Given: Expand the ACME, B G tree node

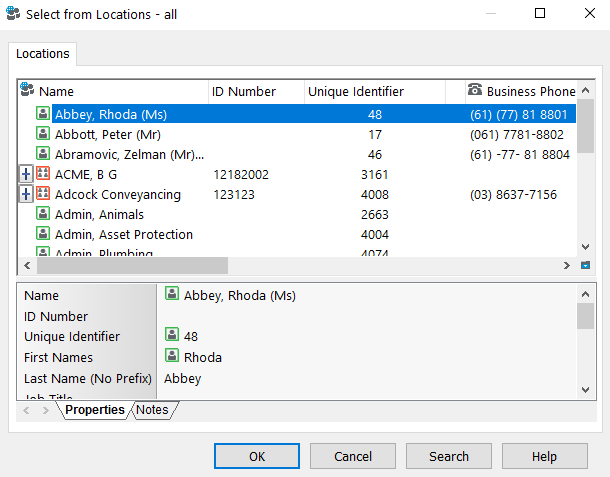Looking at the screenshot, I should point(26,174).
